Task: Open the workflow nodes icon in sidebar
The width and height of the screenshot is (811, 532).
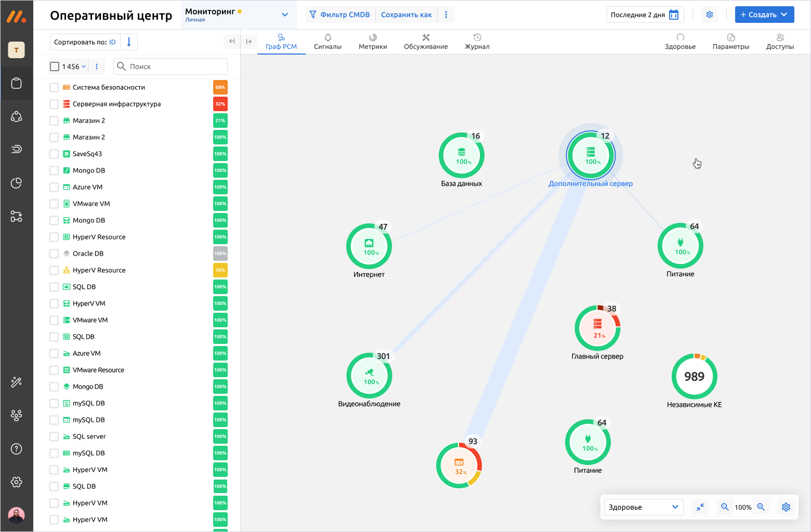Action: pos(17,216)
